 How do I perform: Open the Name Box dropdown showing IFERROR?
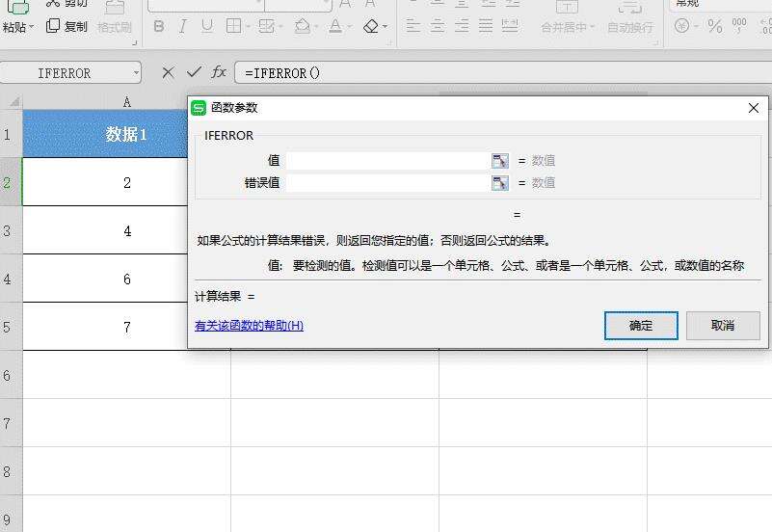coord(136,73)
